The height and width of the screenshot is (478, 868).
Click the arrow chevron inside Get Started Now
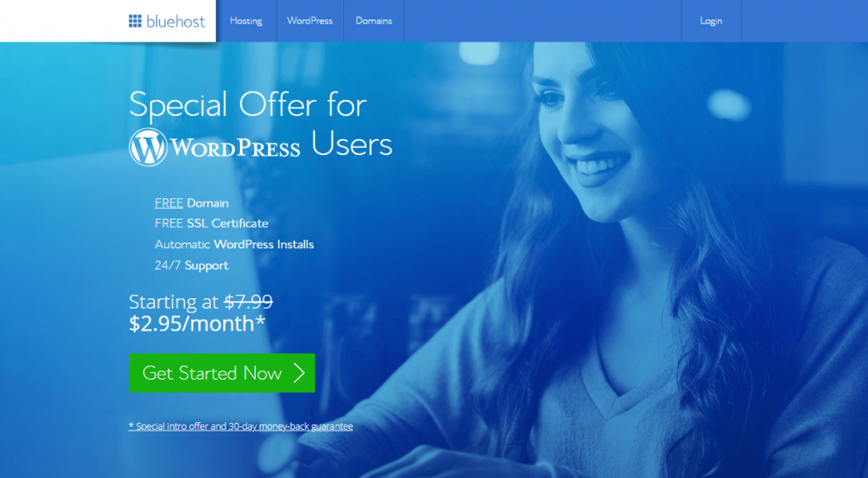299,373
